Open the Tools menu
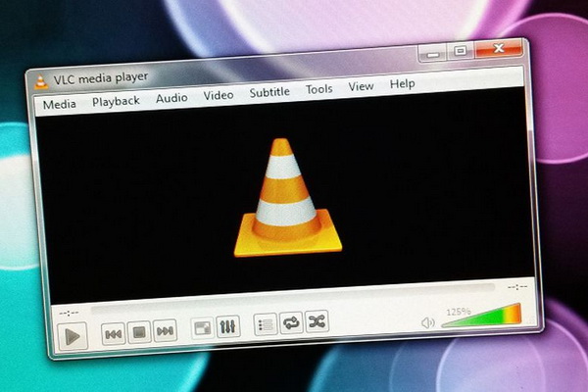This screenshot has width=588, height=392. 319,89
